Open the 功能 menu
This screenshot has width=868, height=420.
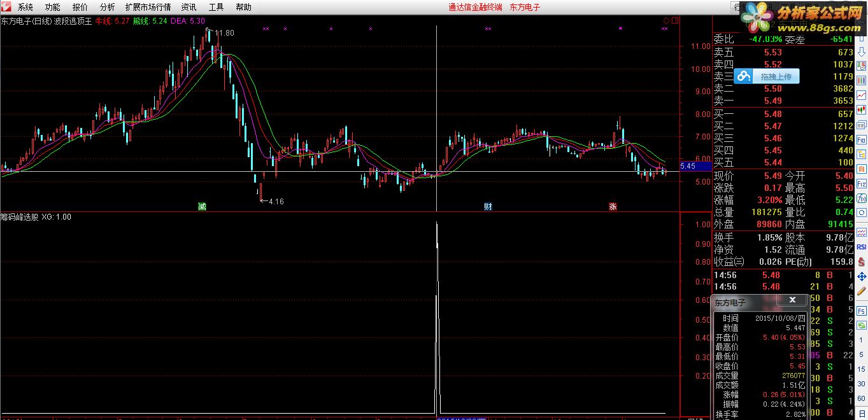click(x=52, y=8)
